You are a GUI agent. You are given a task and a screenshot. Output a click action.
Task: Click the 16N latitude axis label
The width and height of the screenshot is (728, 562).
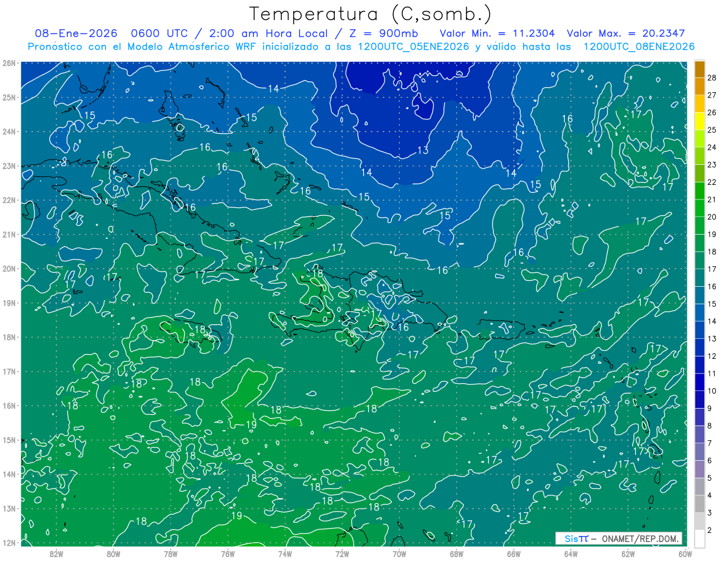(9, 406)
